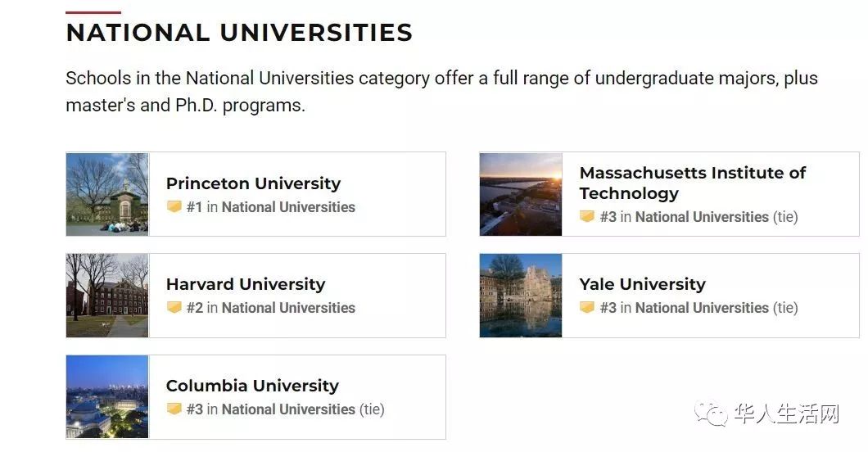Open the Harvard University title link
This screenshot has height=452, width=868.
click(246, 284)
